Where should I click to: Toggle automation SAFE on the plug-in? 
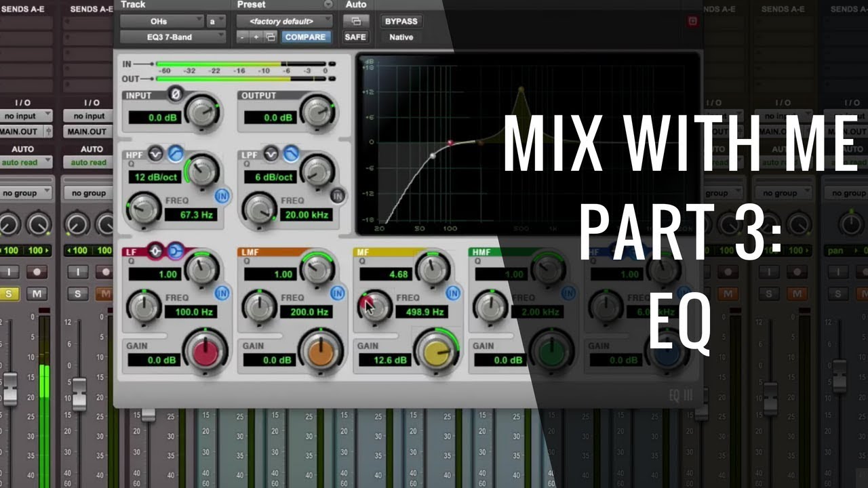click(355, 37)
